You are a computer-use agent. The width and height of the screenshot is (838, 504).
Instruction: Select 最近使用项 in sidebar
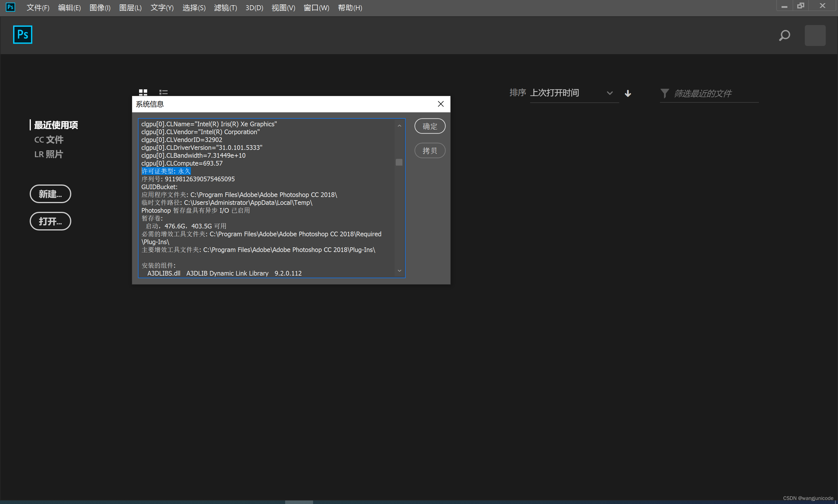[56, 125]
